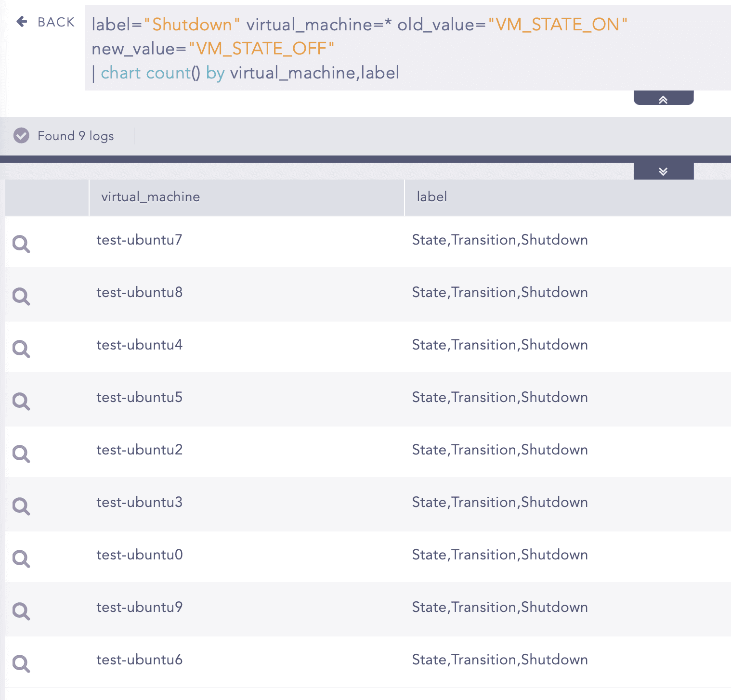Drill into test-ubuntu2 using its magnifier icon
731x700 pixels.
21,454
